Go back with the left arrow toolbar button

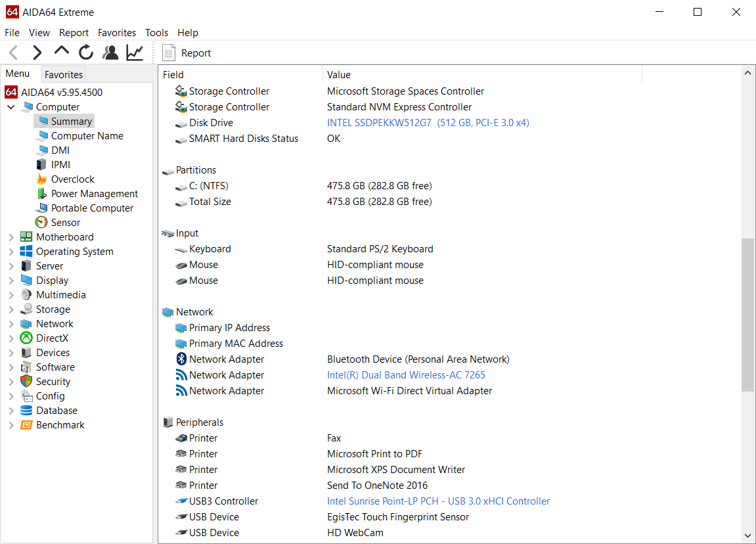(14, 52)
